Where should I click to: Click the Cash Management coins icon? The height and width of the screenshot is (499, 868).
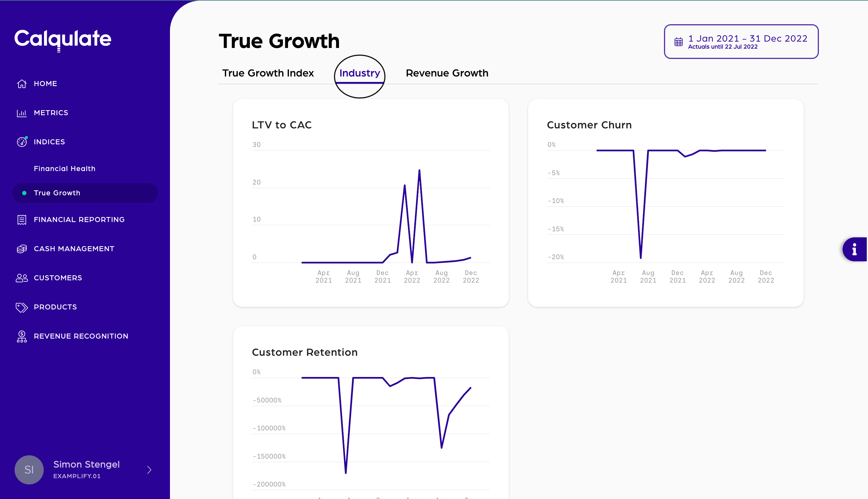point(22,249)
